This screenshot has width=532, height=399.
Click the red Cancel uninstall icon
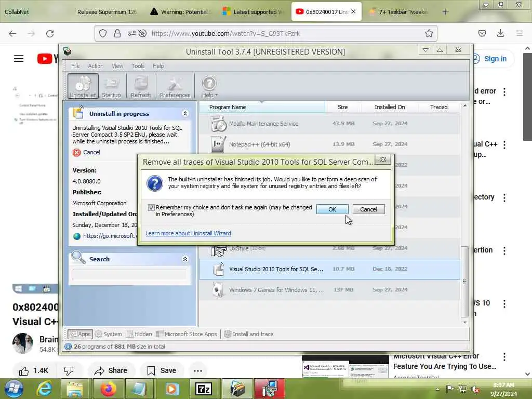pyautogui.click(x=77, y=152)
